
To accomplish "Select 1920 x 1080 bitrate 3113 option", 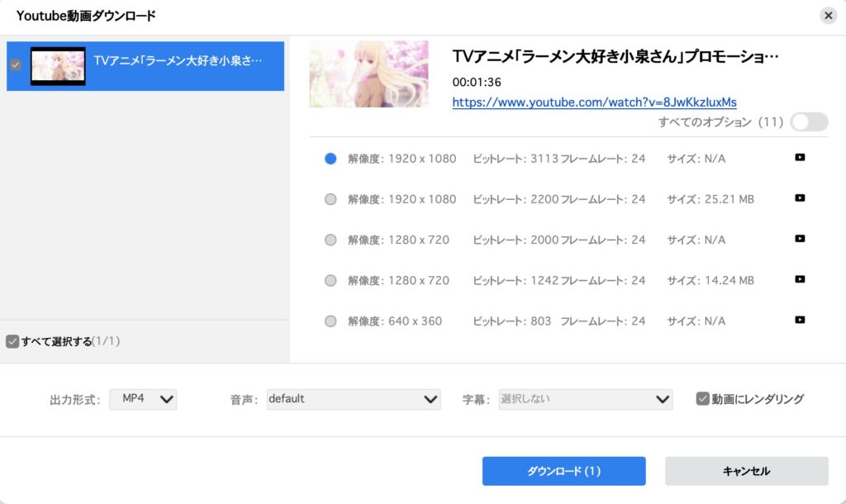I will tap(330, 159).
